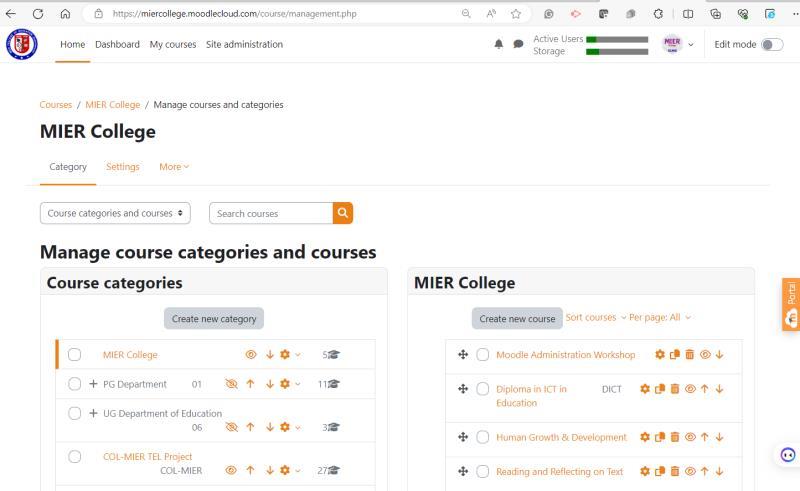
Task: Copy Reading and Reflecting on Text course
Action: (x=660, y=472)
